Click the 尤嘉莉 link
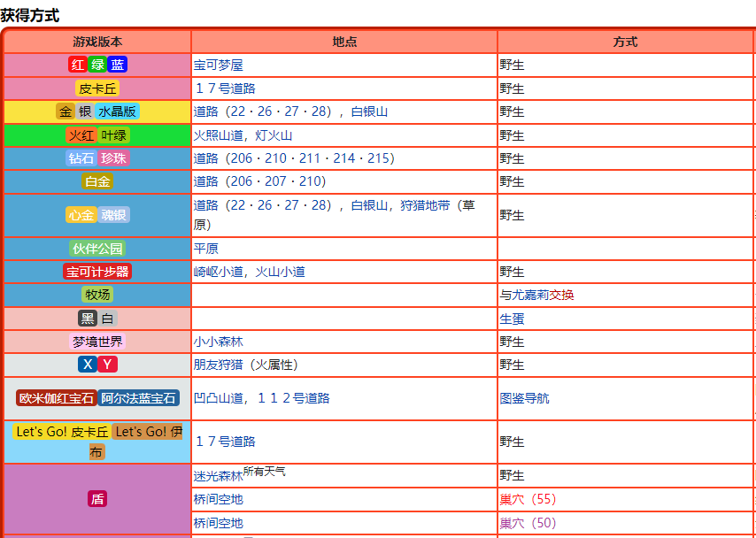Viewport: 756px width, 538px height. [x=530, y=295]
